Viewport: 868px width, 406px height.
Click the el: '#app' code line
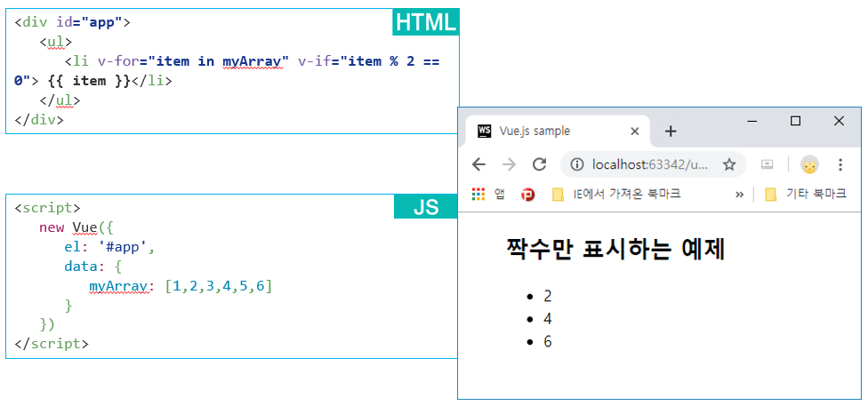click(109, 247)
